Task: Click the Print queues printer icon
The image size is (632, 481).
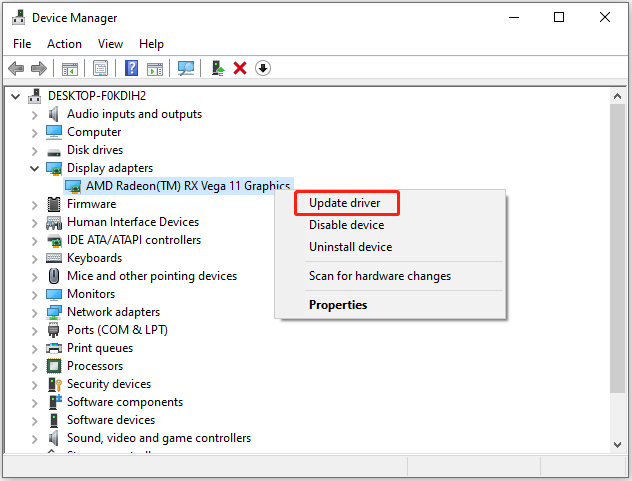Action: coord(54,348)
